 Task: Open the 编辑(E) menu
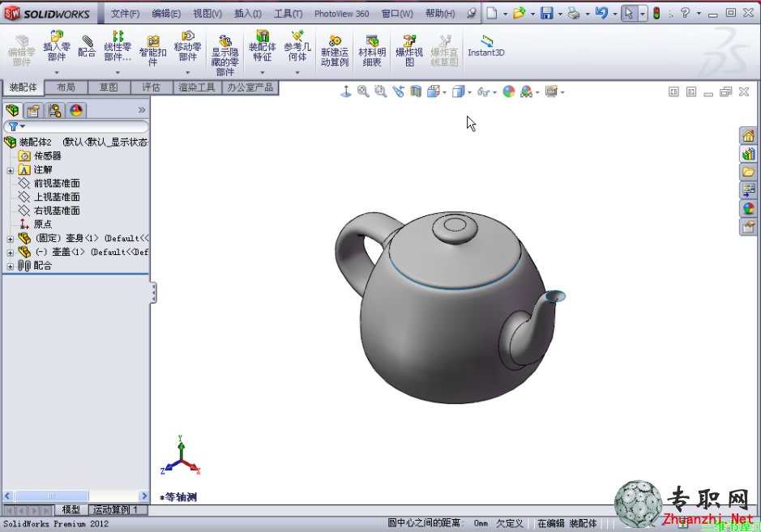click(166, 14)
